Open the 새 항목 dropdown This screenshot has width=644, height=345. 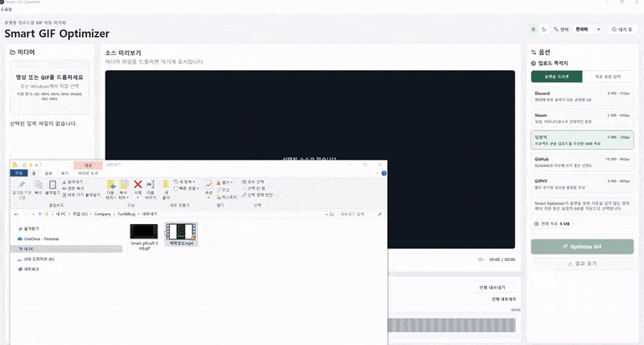click(184, 181)
